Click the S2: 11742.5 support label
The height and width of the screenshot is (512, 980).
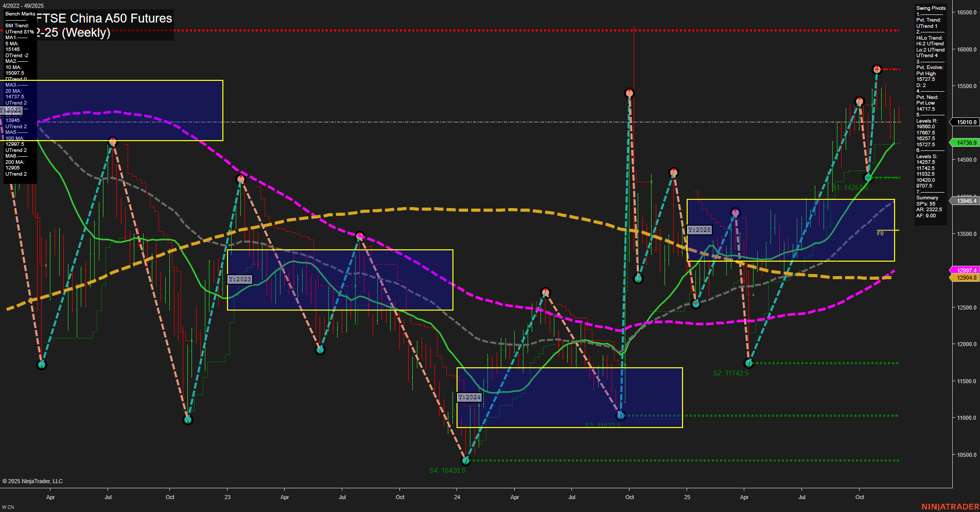(x=731, y=373)
